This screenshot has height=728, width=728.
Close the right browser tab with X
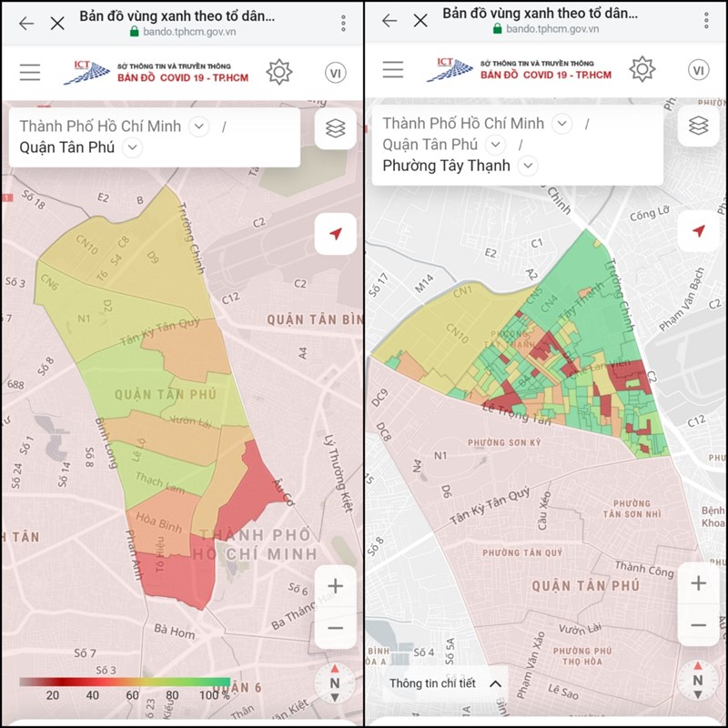tap(420, 20)
